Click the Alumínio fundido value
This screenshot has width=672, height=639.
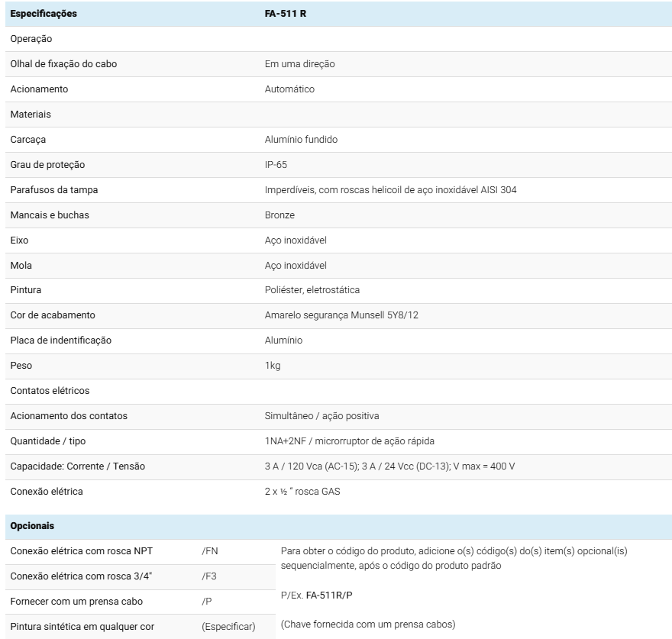pos(301,140)
